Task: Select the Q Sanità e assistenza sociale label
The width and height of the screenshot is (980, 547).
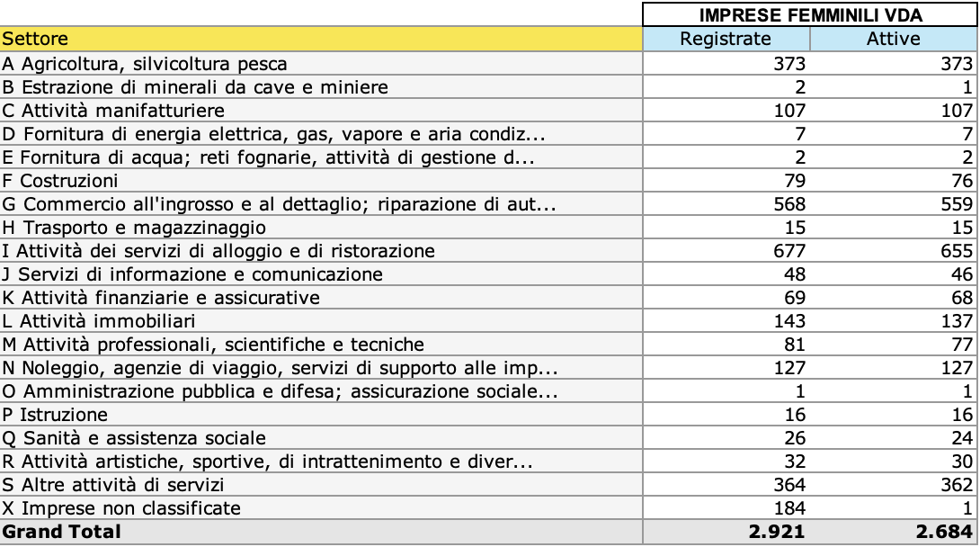Action: (x=134, y=438)
